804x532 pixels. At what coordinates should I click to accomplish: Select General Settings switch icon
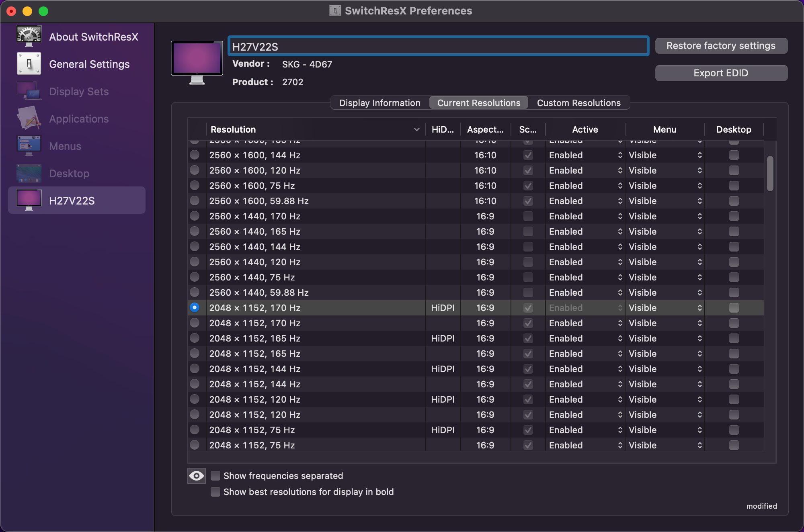29,64
